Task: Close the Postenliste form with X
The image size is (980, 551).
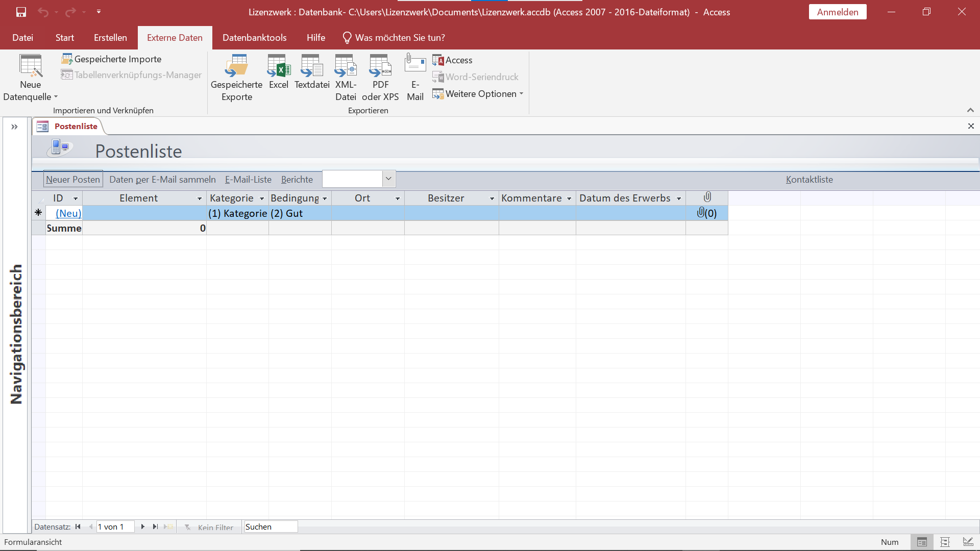Action: click(971, 126)
